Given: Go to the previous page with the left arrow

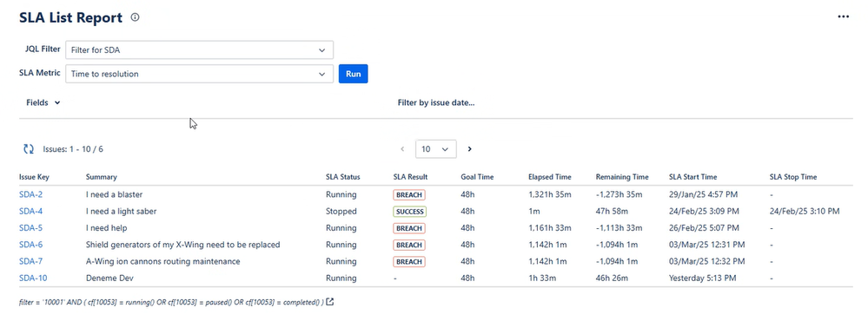Looking at the screenshot, I should coord(402,149).
